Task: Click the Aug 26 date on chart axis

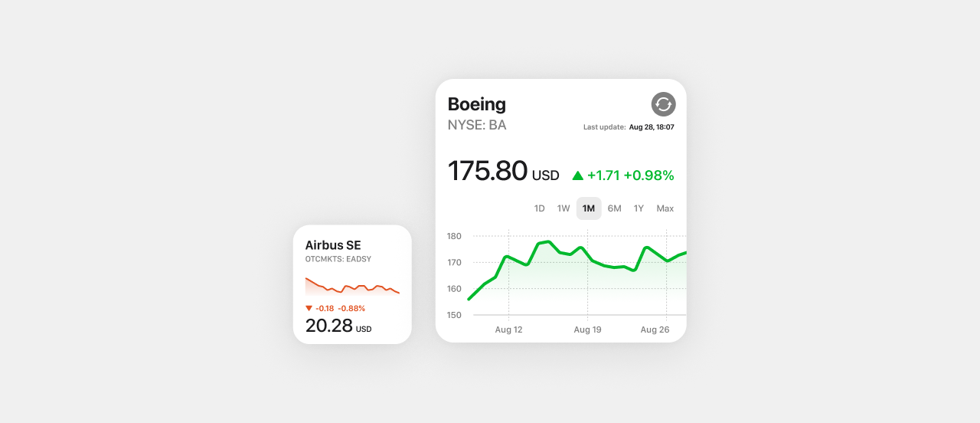Action: coord(655,330)
